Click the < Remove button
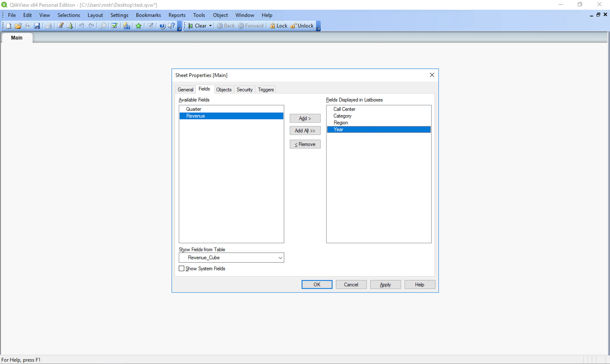This screenshot has width=610, height=364. click(305, 144)
